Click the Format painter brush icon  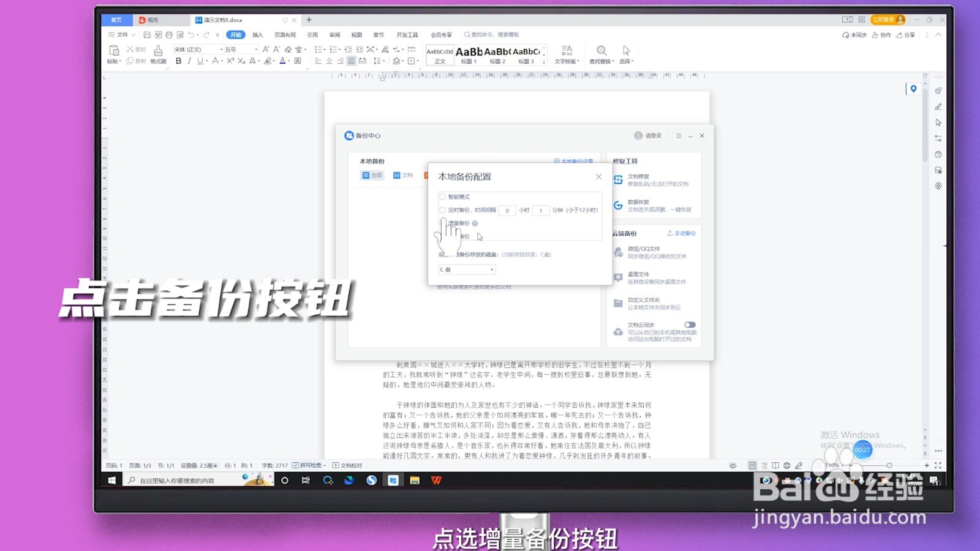pyautogui.click(x=158, y=50)
